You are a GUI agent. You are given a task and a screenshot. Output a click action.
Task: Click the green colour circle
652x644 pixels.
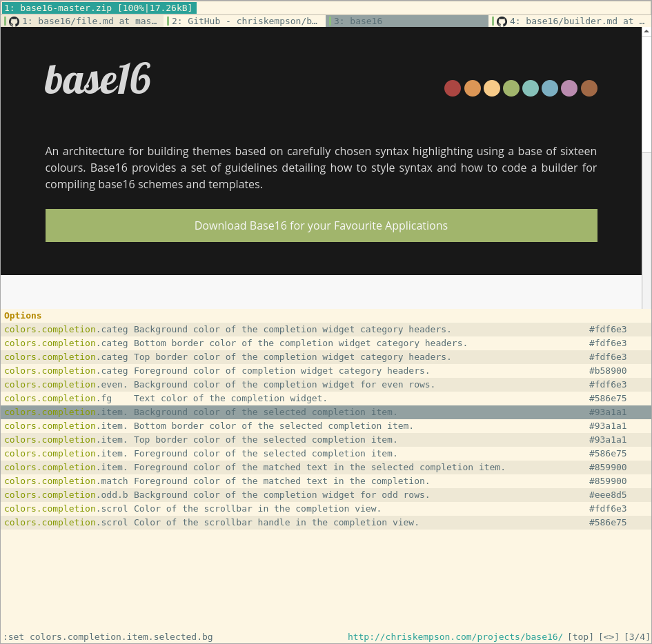(511, 88)
